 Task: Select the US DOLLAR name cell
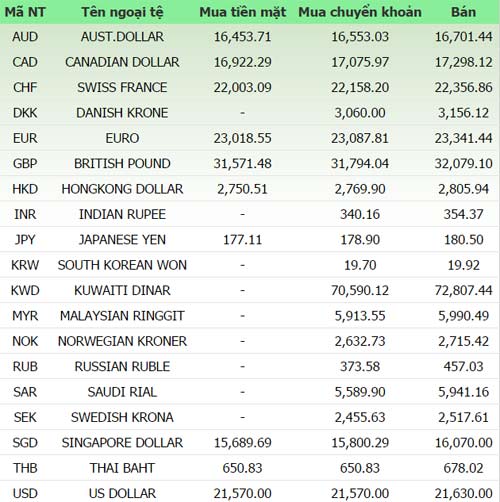[122, 493]
